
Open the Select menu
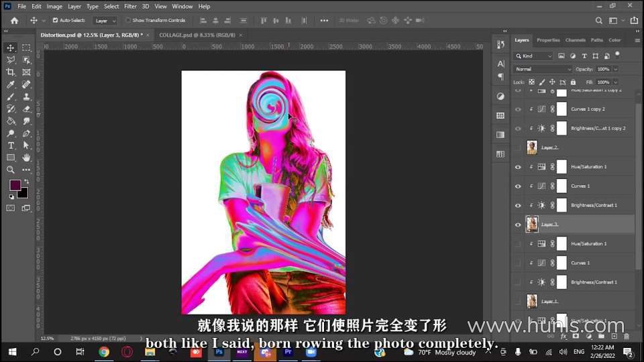(x=111, y=7)
